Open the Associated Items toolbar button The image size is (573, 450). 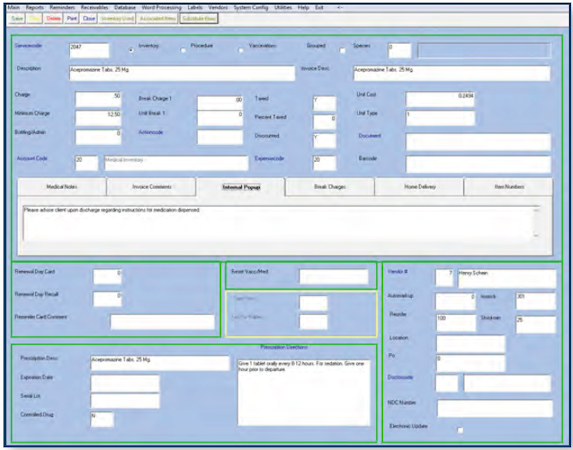158,18
